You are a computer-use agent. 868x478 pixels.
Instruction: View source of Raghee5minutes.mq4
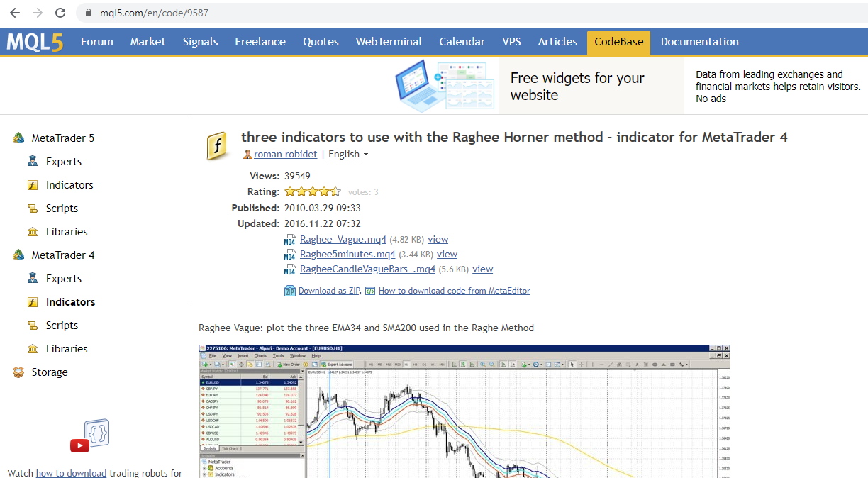pyautogui.click(x=447, y=255)
